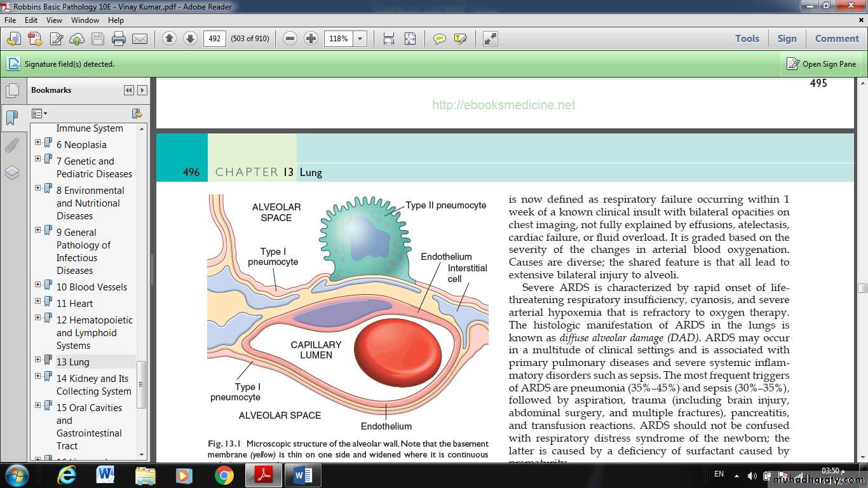Open the bookmarks options dropdown menu

39,114
